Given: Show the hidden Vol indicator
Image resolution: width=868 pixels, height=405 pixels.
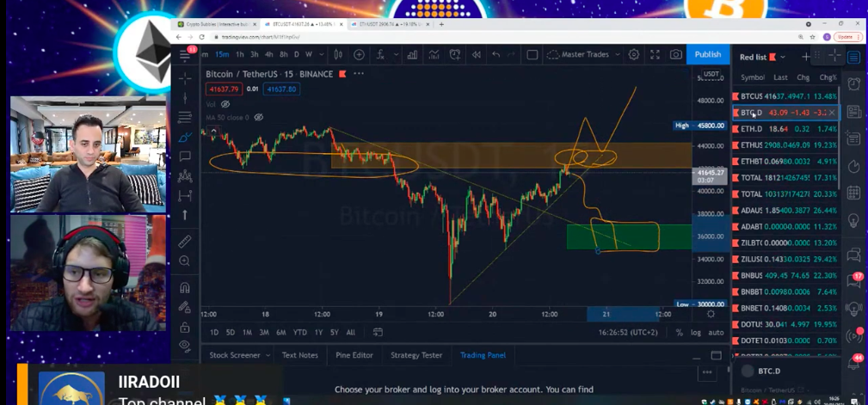Looking at the screenshot, I should coord(225,104).
